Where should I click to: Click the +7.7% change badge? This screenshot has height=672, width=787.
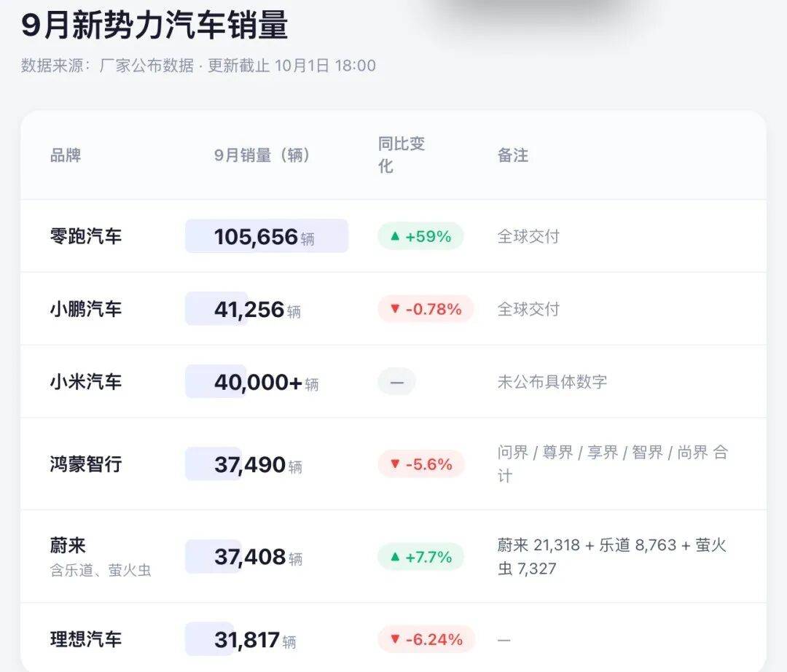(x=420, y=557)
